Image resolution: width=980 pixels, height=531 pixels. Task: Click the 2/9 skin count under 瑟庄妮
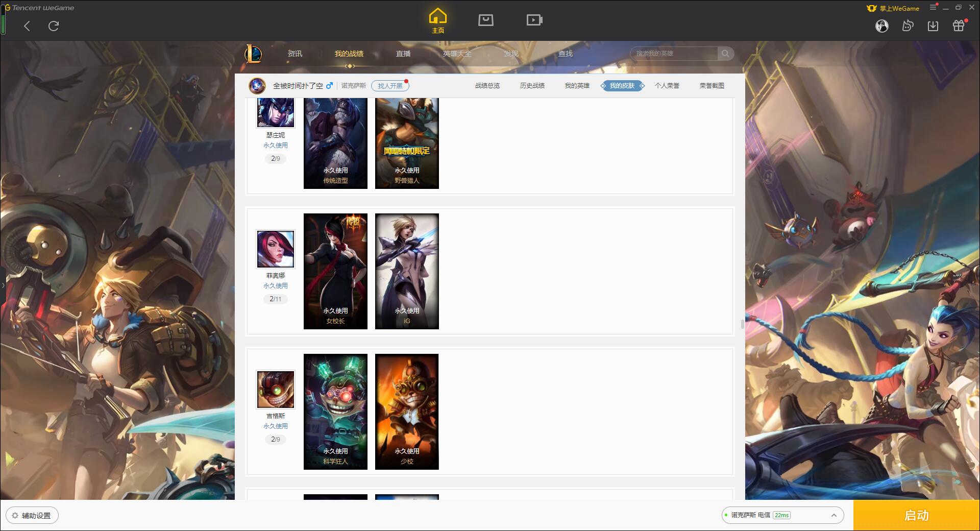click(x=276, y=159)
